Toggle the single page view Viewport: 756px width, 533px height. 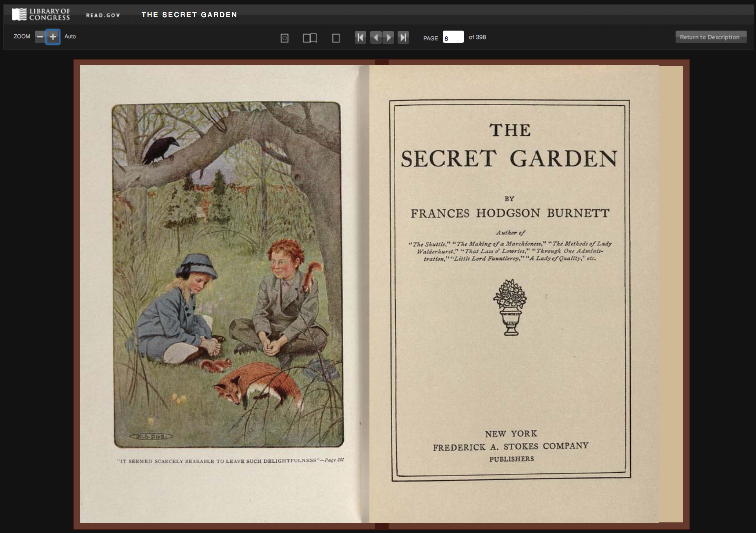point(336,38)
